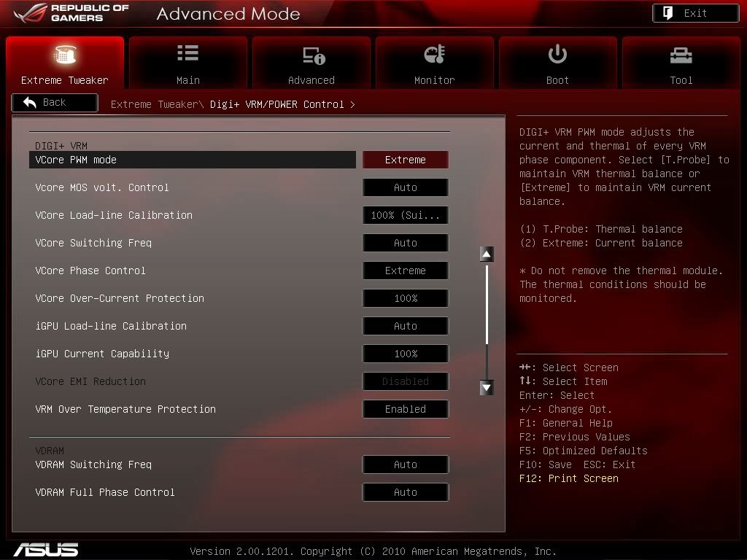Switch VCore Phase Control Extreme setting
Viewport: 747px width, 560px height.
pos(405,271)
